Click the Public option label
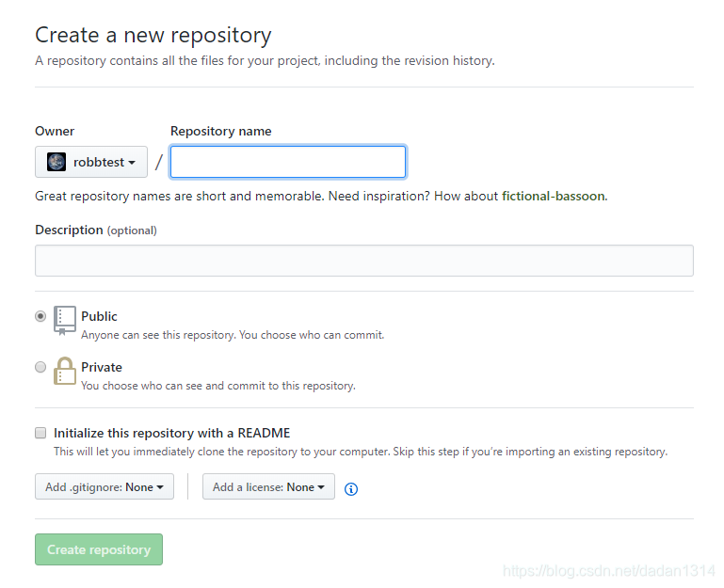 (x=99, y=316)
